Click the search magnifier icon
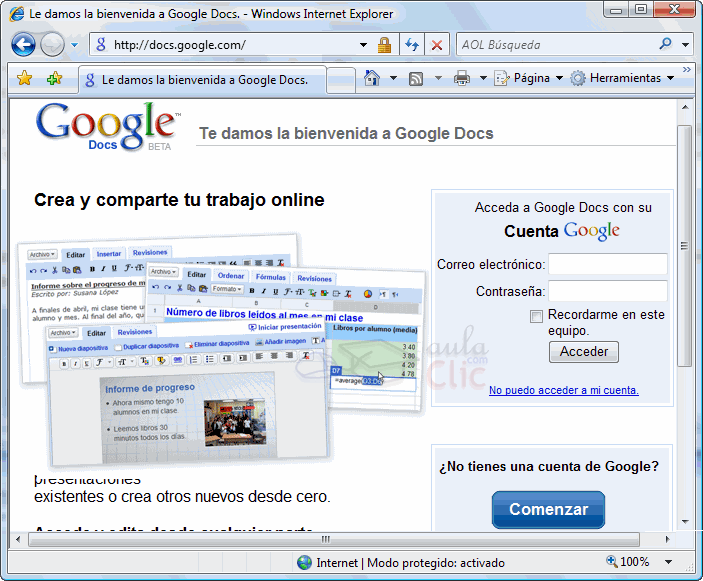The height and width of the screenshot is (581, 703). [666, 44]
